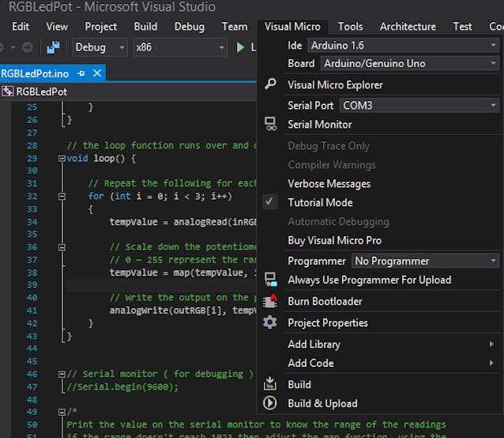504x438 pixels.
Task: Click the Always Use Programmer upload icon
Action: [270, 279]
